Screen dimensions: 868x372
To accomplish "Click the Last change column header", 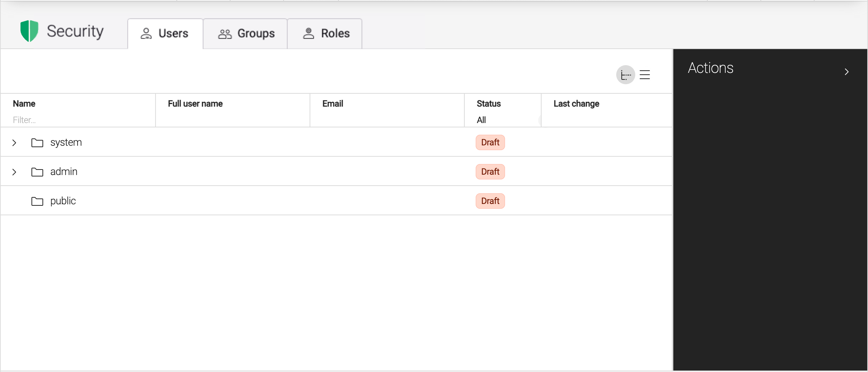I will tap(576, 104).
